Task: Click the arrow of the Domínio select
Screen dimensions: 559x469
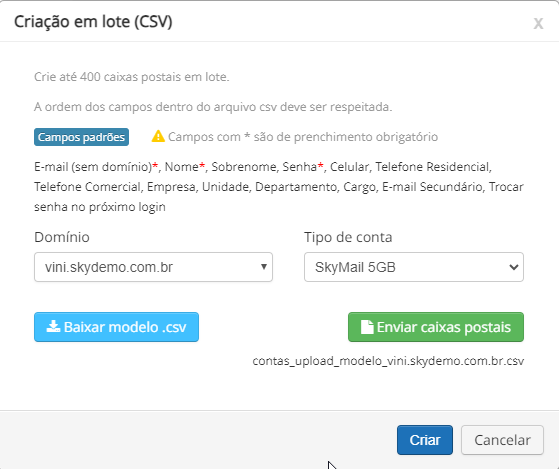Action: point(264,267)
